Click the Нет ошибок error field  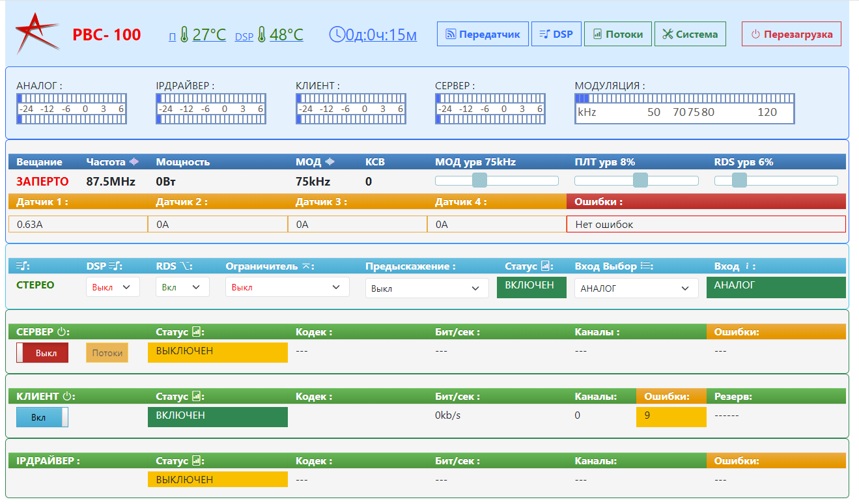[706, 225]
